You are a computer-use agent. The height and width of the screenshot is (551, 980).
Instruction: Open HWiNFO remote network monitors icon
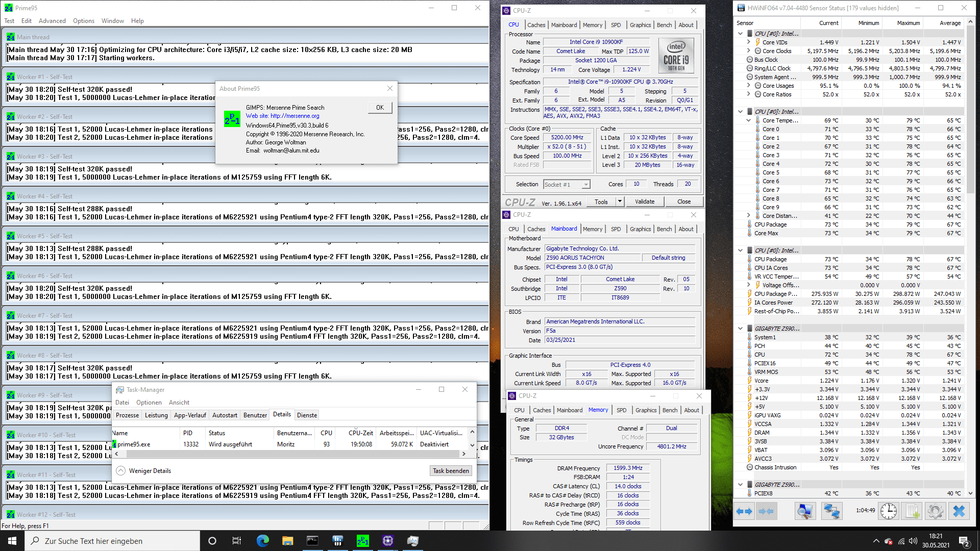(x=831, y=511)
